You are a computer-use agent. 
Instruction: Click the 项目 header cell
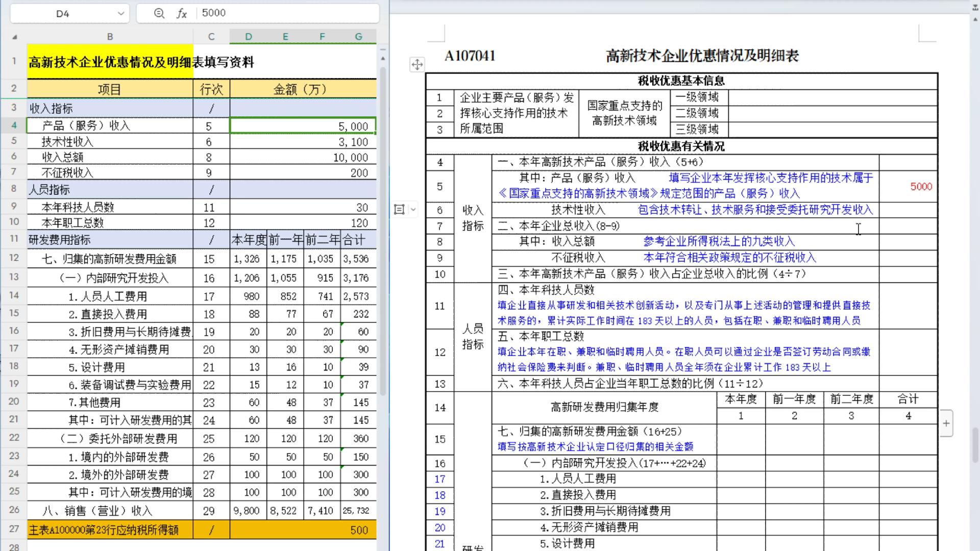tap(110, 89)
